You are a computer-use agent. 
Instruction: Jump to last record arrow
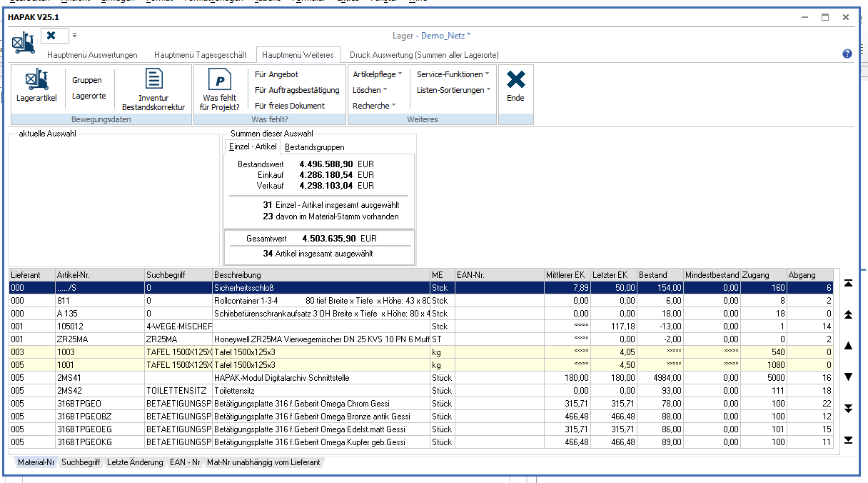[x=848, y=440]
